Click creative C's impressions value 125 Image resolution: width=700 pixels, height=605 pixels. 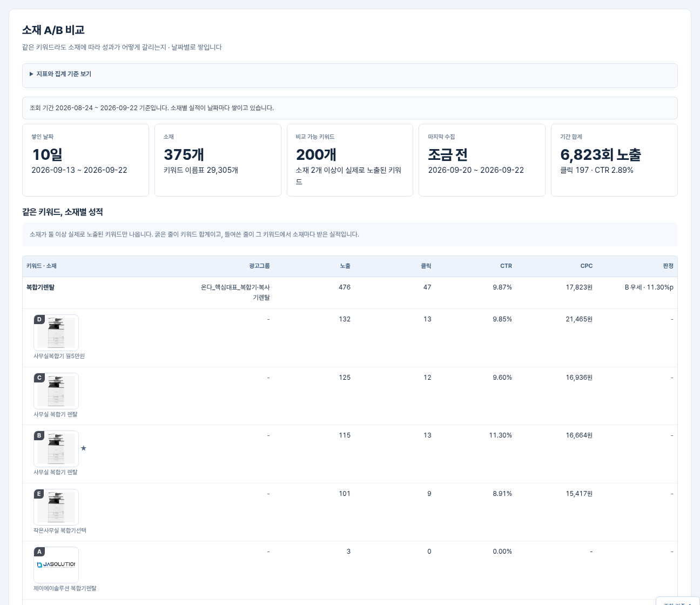tap(345, 378)
